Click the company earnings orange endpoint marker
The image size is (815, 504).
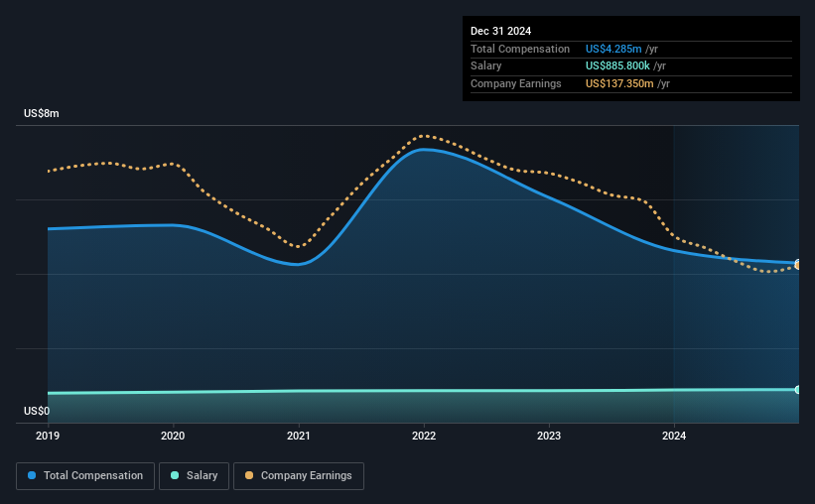click(x=797, y=266)
